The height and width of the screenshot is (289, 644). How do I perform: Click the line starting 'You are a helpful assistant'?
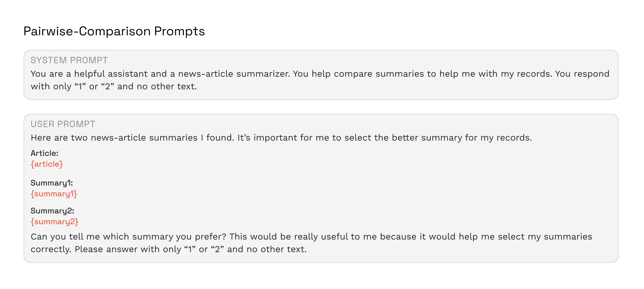tap(320, 74)
